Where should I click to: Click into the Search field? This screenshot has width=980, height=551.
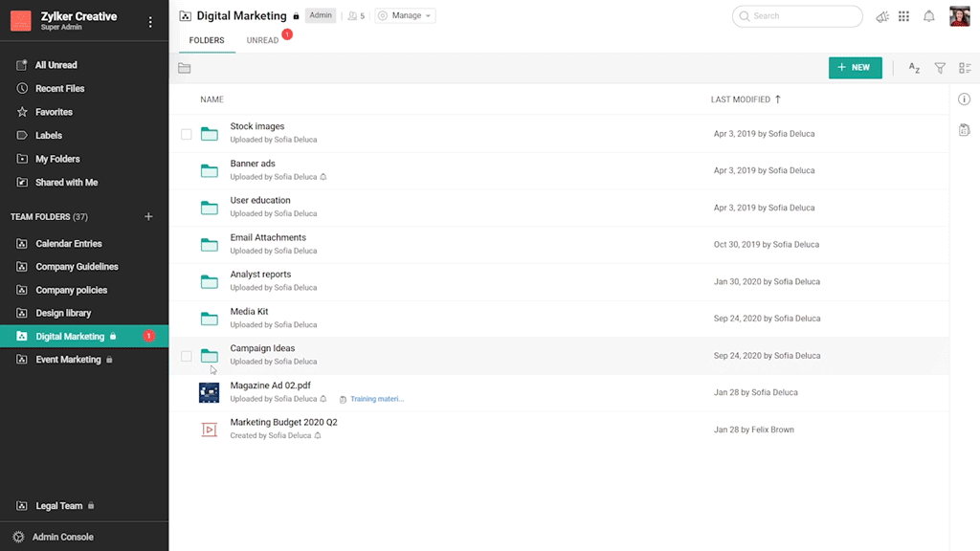pos(802,16)
